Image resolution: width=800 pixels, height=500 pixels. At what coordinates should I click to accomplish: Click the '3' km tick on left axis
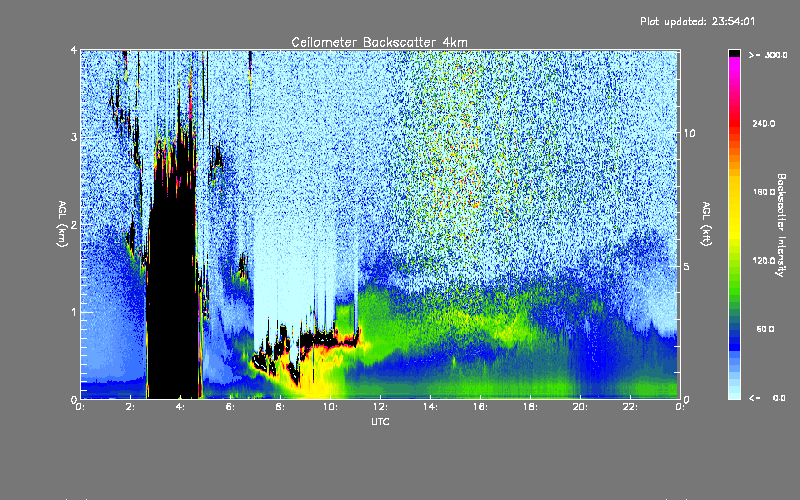pyautogui.click(x=74, y=137)
